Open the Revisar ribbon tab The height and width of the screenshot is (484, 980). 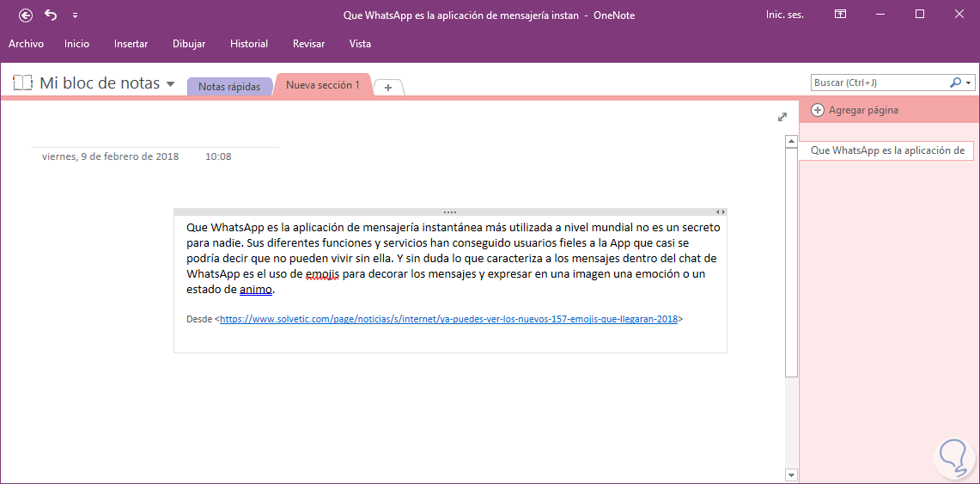tap(308, 44)
